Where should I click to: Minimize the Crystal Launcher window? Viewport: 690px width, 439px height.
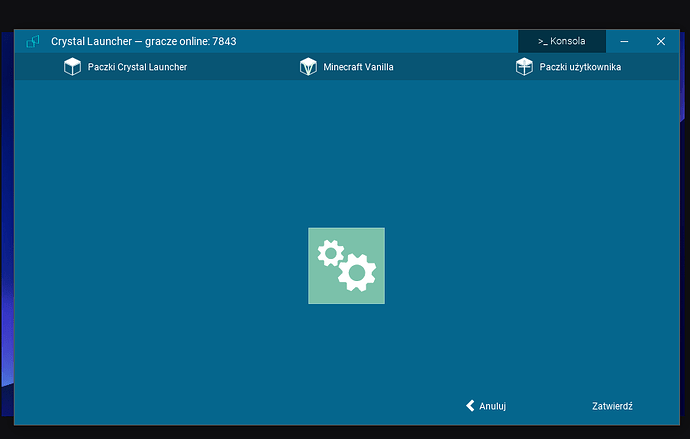click(x=624, y=42)
